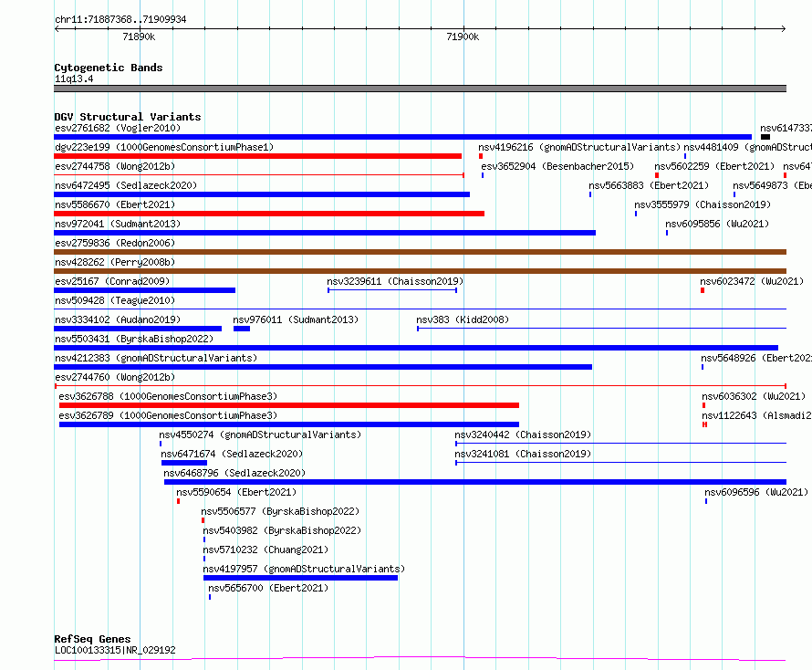Screen dimensions: 812x670
Task: Select the dgv223e199 1000GenomesConsortiumPhase1 label
Action: 164,147
